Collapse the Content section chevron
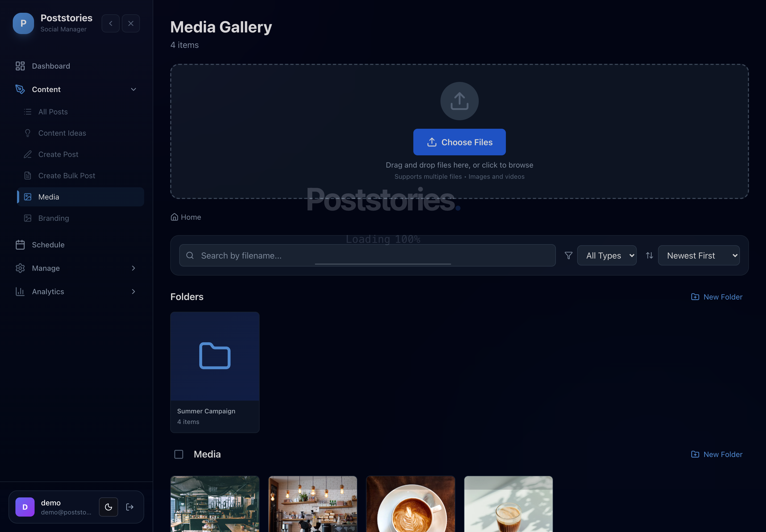 coord(133,89)
